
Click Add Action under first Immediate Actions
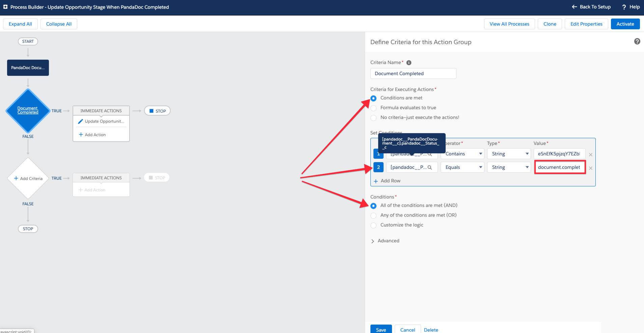(x=92, y=134)
